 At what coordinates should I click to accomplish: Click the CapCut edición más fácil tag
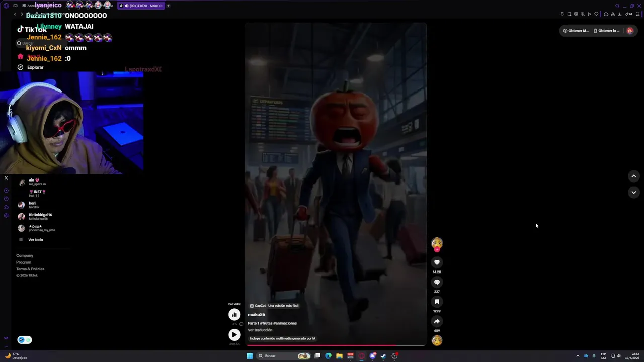(274, 306)
